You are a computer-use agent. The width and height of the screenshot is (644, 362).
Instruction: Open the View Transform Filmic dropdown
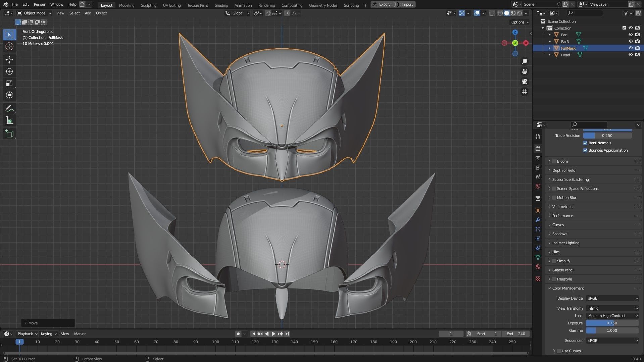[x=612, y=308]
